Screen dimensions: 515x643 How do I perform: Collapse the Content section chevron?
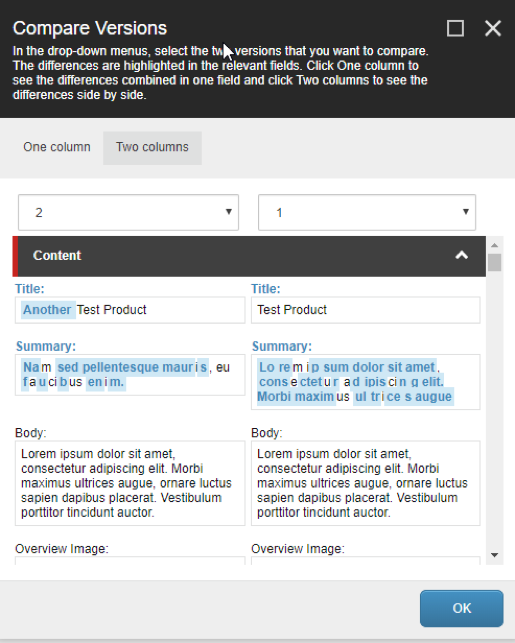(x=462, y=255)
